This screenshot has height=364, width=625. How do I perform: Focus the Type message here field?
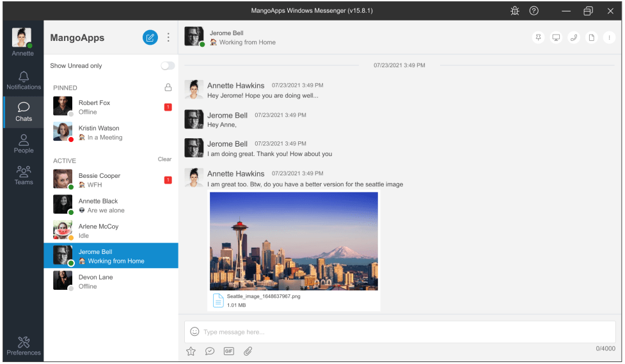[x=400, y=332]
